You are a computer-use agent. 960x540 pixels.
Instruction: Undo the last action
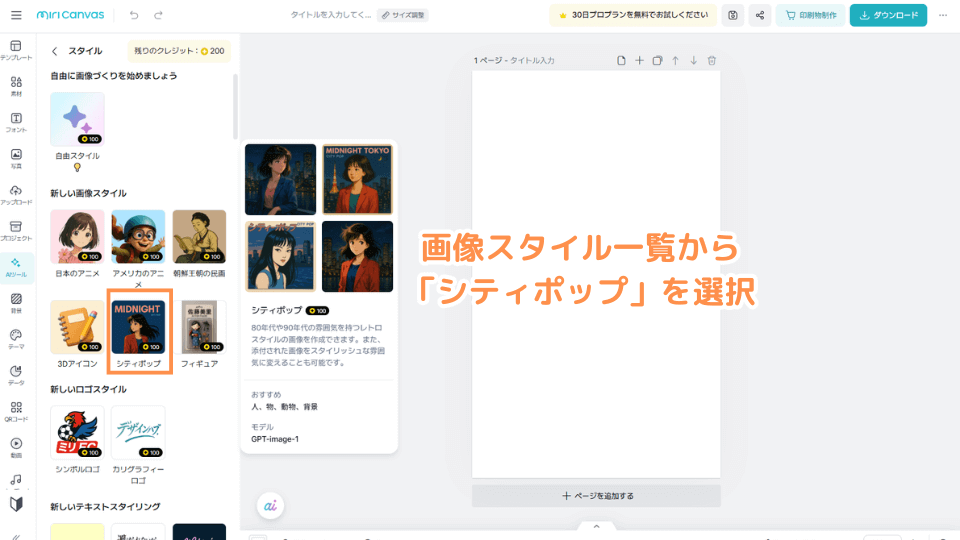click(x=133, y=15)
